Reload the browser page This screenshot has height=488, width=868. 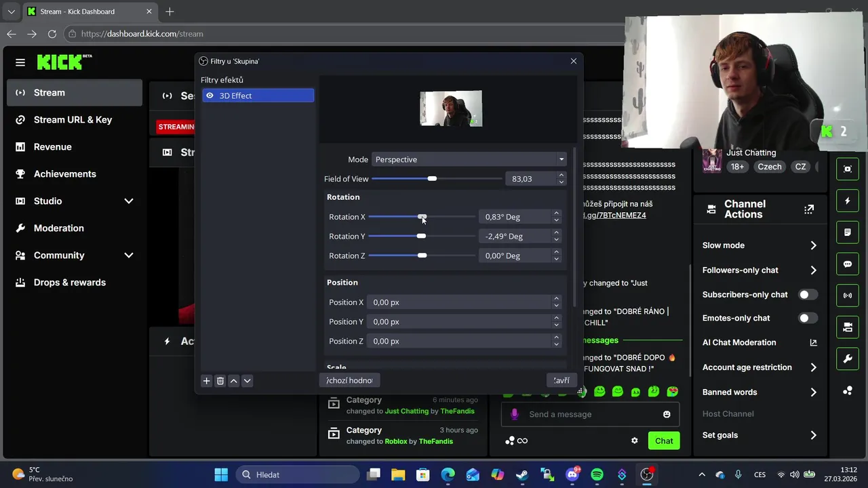pos(52,34)
